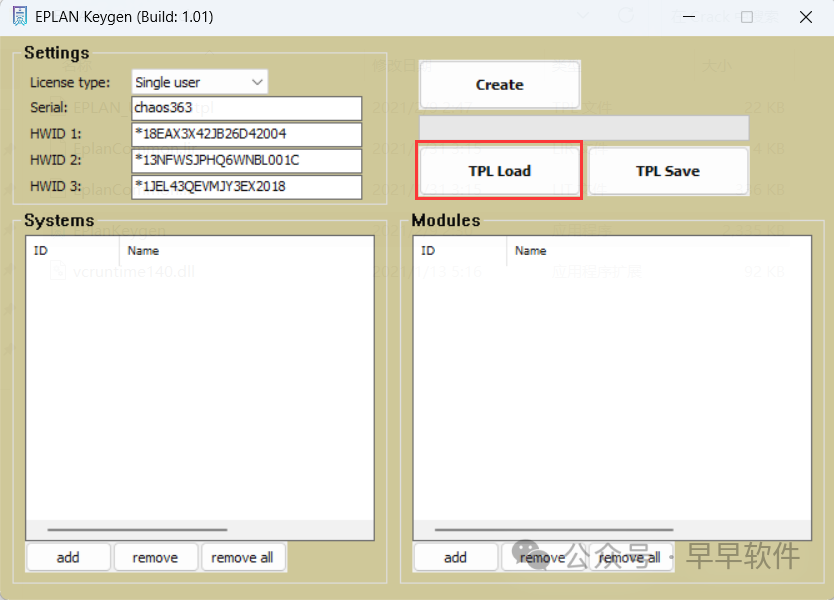Viewport: 834px width, 600px height.
Task: Click the progress bar below Create
Action: coord(584,128)
